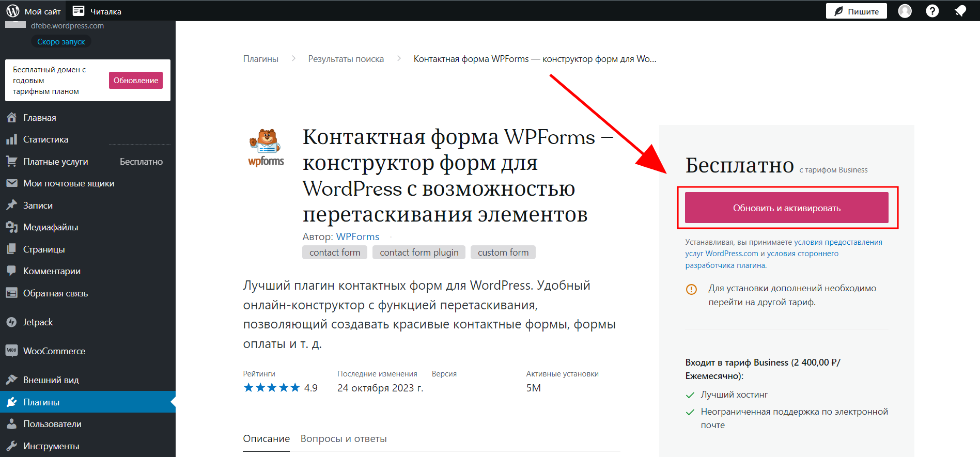The height and width of the screenshot is (457, 980).
Task: Click the Пользователи user icon
Action: click(x=11, y=424)
